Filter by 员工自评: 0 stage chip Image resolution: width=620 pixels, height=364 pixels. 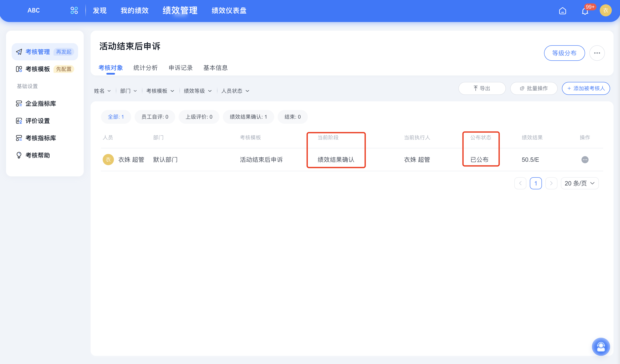155,117
